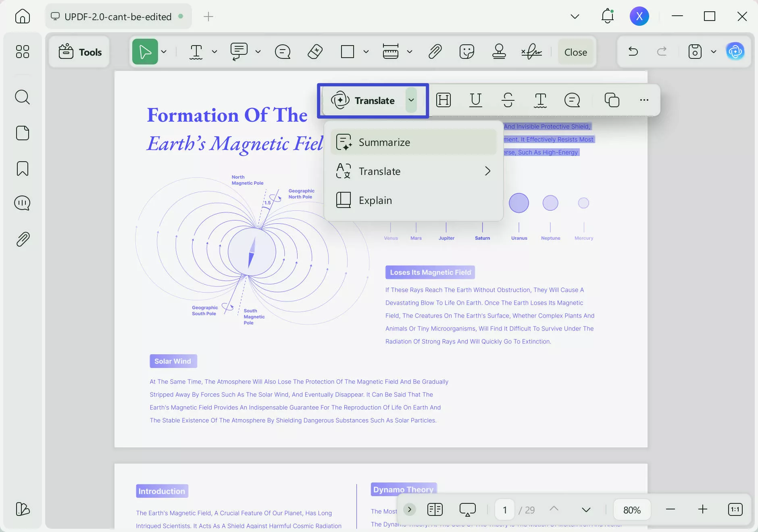Zoom out with the minus control
Viewport: 758px width, 532px height.
click(x=671, y=509)
